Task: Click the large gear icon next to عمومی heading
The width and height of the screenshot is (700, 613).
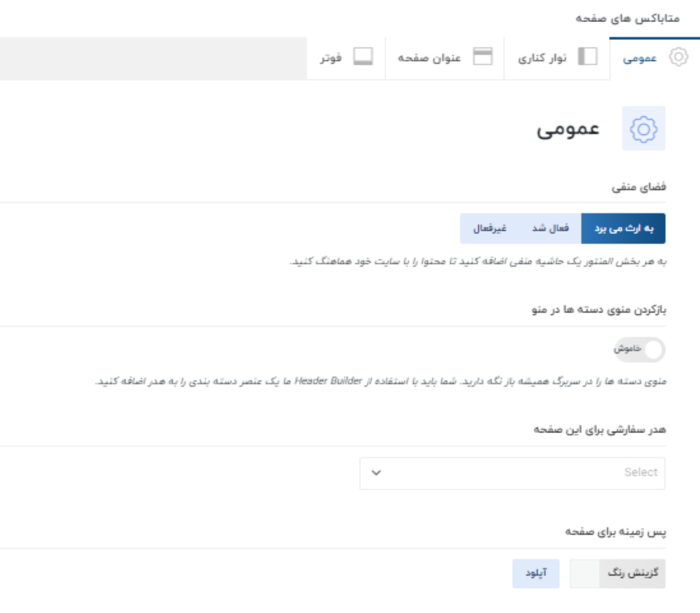Action: coord(644,129)
